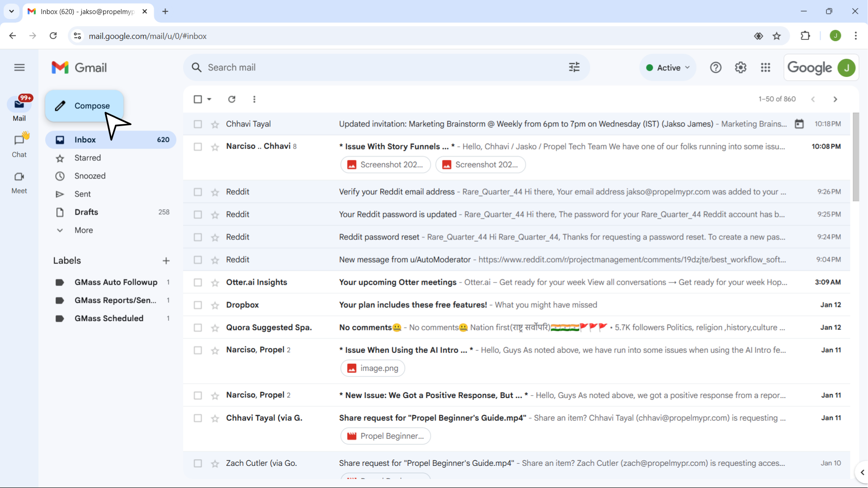
Task: Reload the page in browser
Action: (x=53, y=36)
